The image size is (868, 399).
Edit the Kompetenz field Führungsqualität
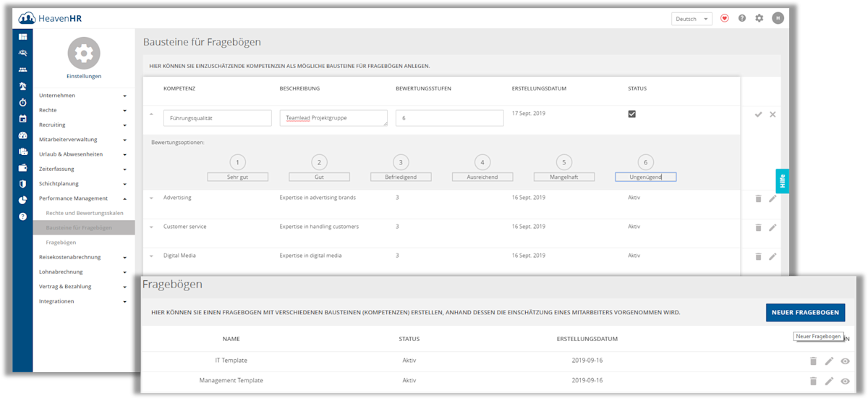[218, 118]
